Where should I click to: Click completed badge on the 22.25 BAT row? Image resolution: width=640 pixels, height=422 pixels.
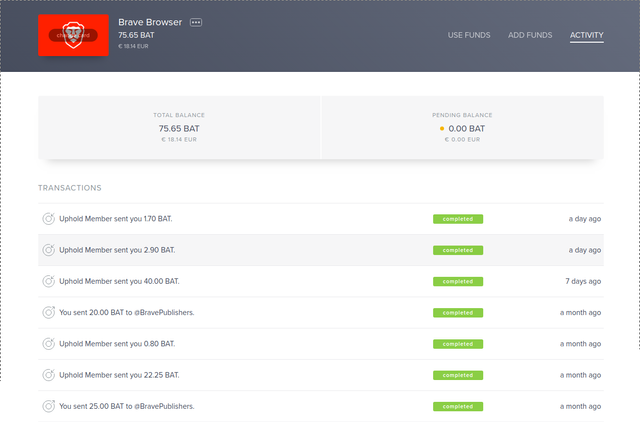coord(458,375)
